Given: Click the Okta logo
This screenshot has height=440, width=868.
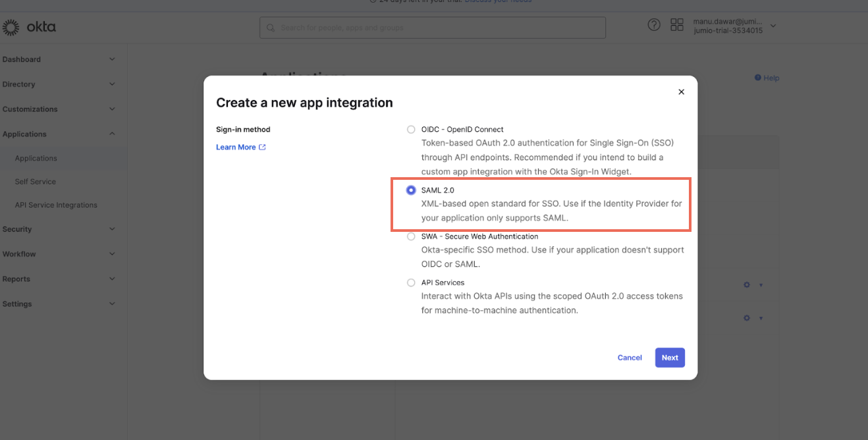Looking at the screenshot, I should pos(29,27).
